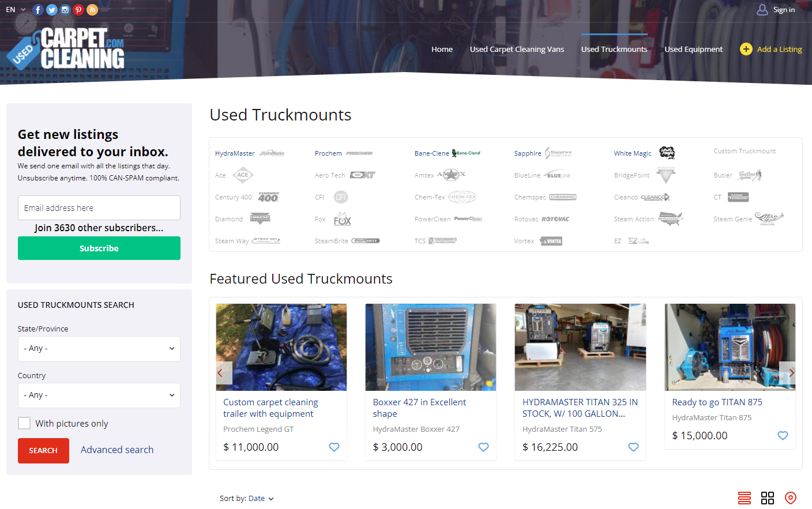Screen dimensions: 812x509
Task: Open Boxxer 427 in Excellent shape title
Action: pos(419,408)
